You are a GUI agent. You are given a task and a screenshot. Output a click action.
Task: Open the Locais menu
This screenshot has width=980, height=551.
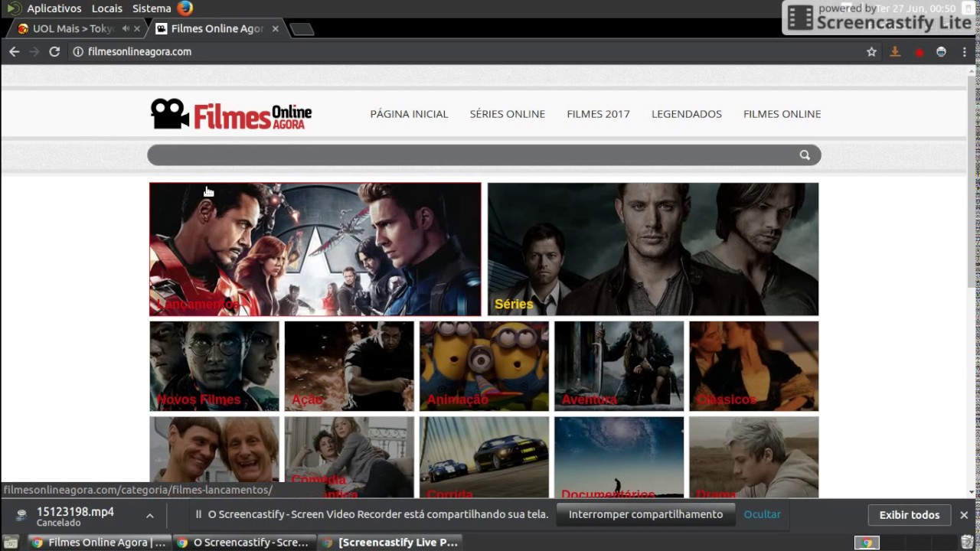tap(106, 8)
